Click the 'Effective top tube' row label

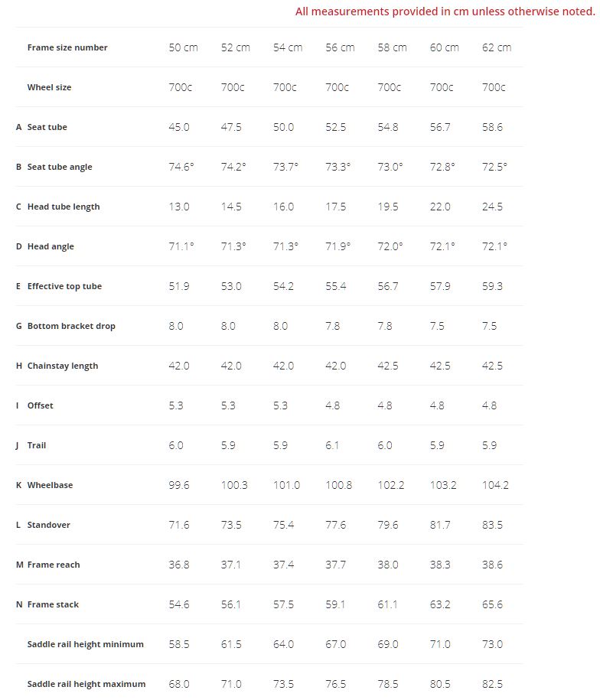[x=64, y=286]
